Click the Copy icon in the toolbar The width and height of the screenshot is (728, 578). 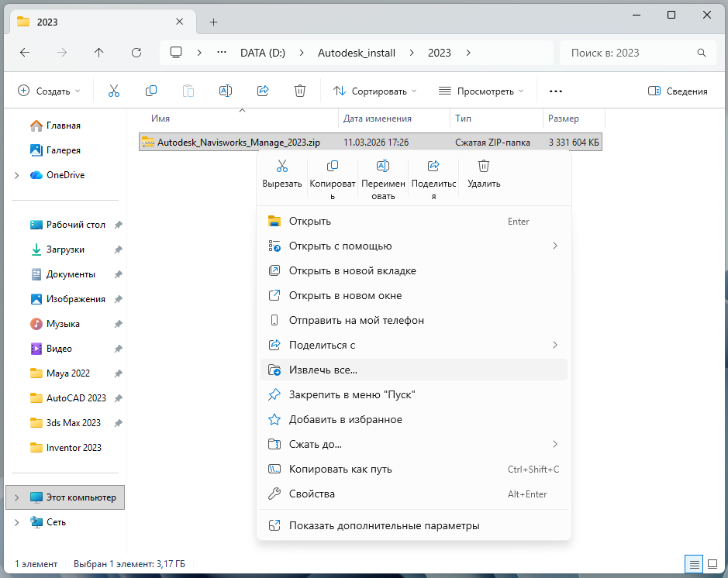tap(151, 91)
